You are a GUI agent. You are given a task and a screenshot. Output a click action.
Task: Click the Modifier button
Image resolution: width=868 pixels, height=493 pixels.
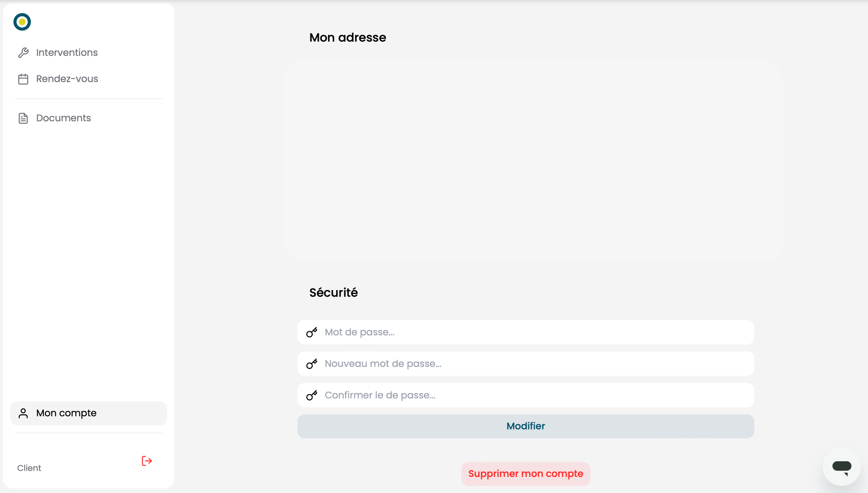526,426
